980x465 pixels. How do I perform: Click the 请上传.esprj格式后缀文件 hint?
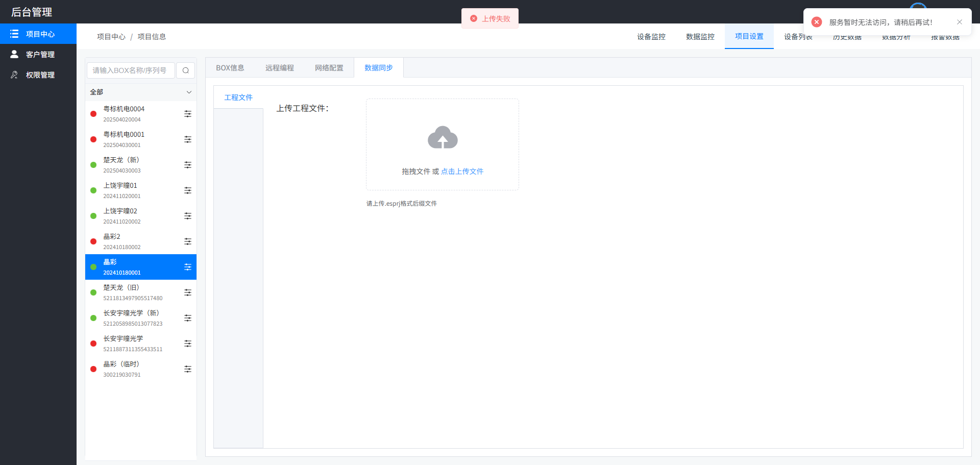(402, 203)
